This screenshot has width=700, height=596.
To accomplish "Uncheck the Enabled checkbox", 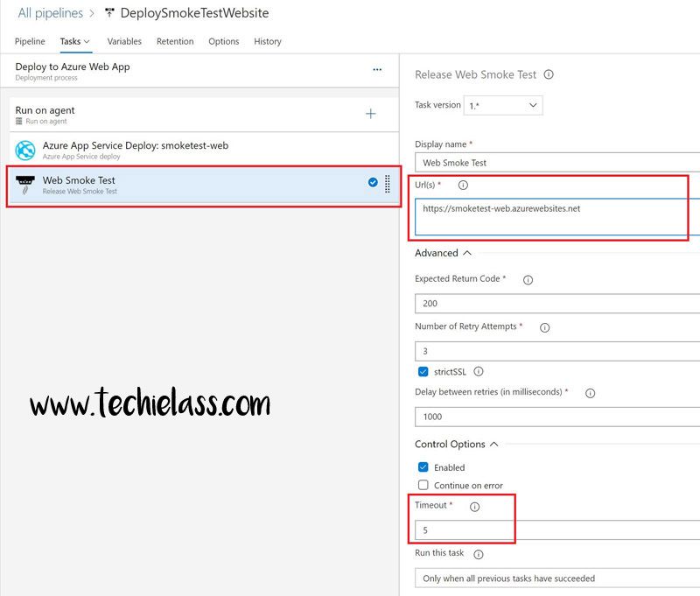I will coord(423,467).
